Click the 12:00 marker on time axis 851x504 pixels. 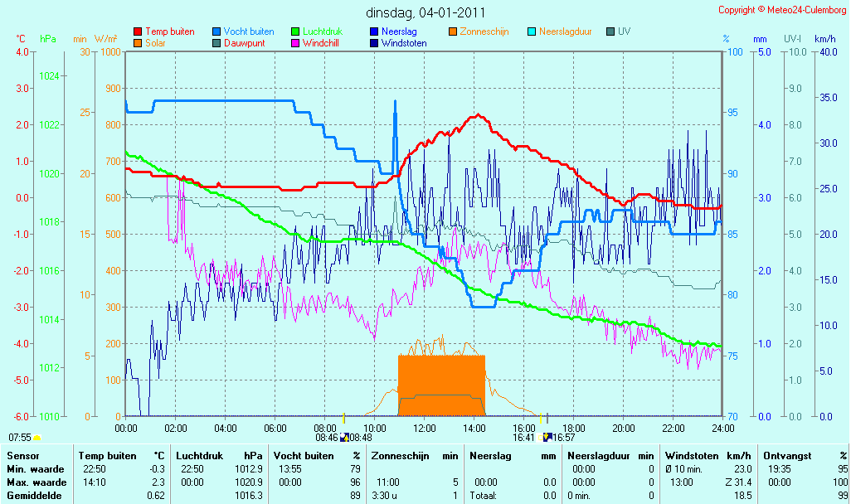tap(425, 428)
